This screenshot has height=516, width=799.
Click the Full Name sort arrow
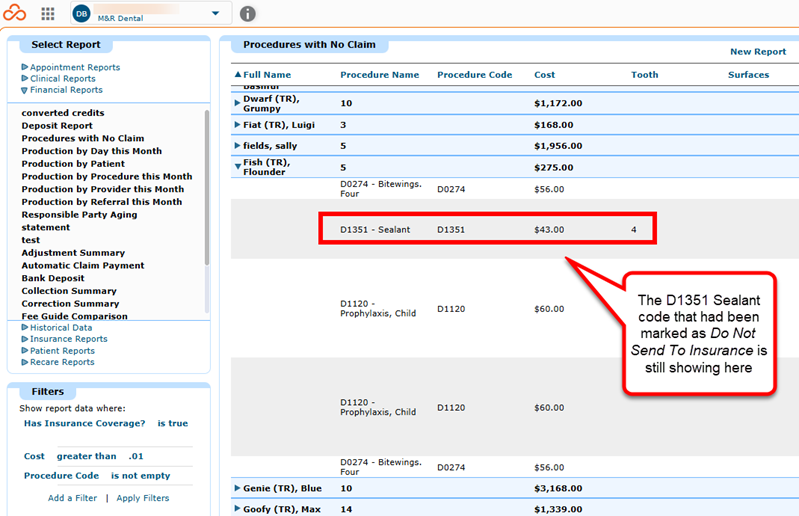(237, 74)
